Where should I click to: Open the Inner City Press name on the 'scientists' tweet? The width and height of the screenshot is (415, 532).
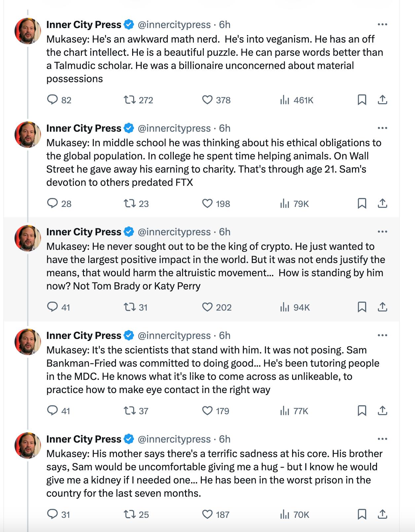pos(84,335)
